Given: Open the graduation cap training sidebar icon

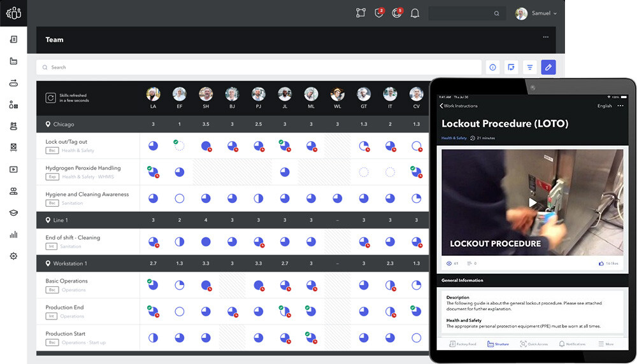Looking at the screenshot, I should point(13,213).
